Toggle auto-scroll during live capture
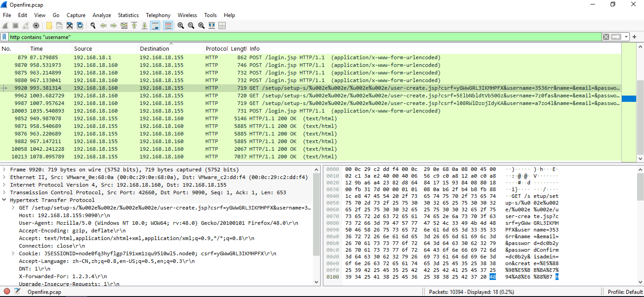 click(x=155, y=26)
